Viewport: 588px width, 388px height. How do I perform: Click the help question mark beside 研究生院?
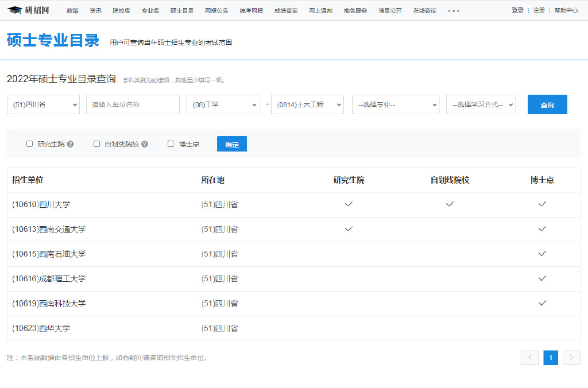(70, 143)
